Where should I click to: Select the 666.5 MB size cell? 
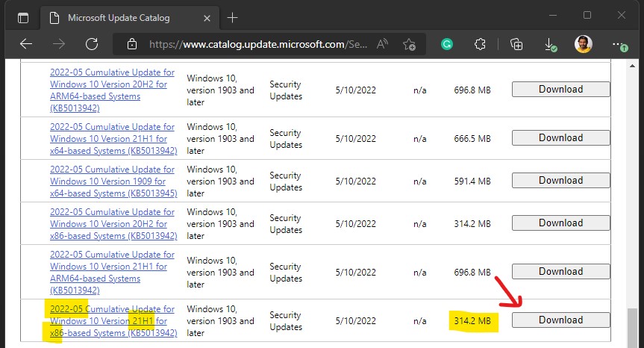[472, 139]
